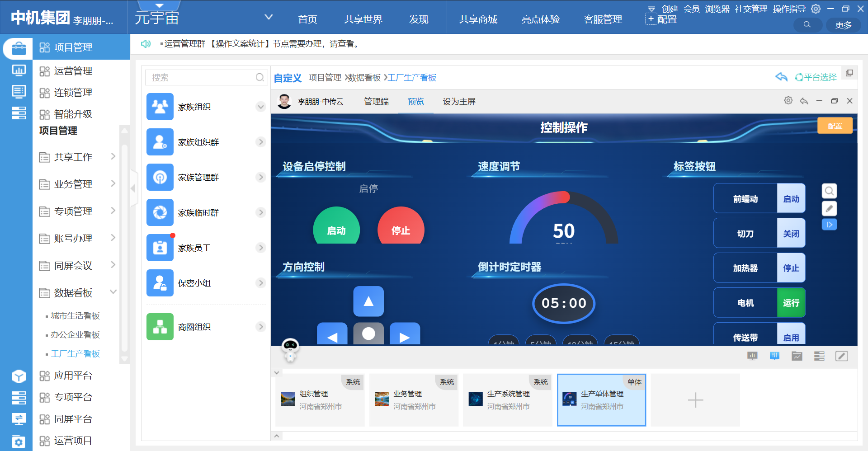
Task: Click the orange 配置 button
Action: 835,126
